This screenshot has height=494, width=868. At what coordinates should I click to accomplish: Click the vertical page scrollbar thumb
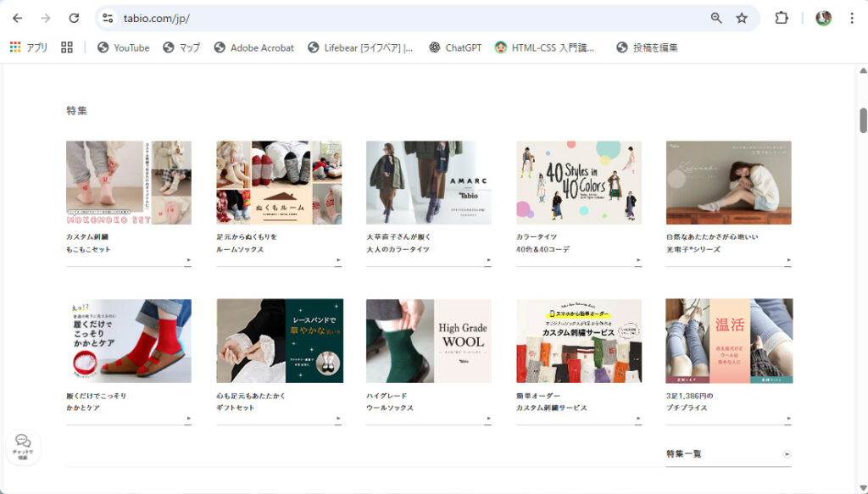[863, 120]
